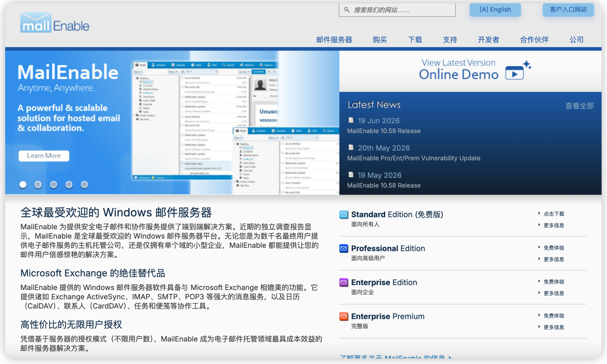Click the Microsoft Exchange 的绝佳替代品 heading
Screen dimensions: 607x364
point(93,273)
